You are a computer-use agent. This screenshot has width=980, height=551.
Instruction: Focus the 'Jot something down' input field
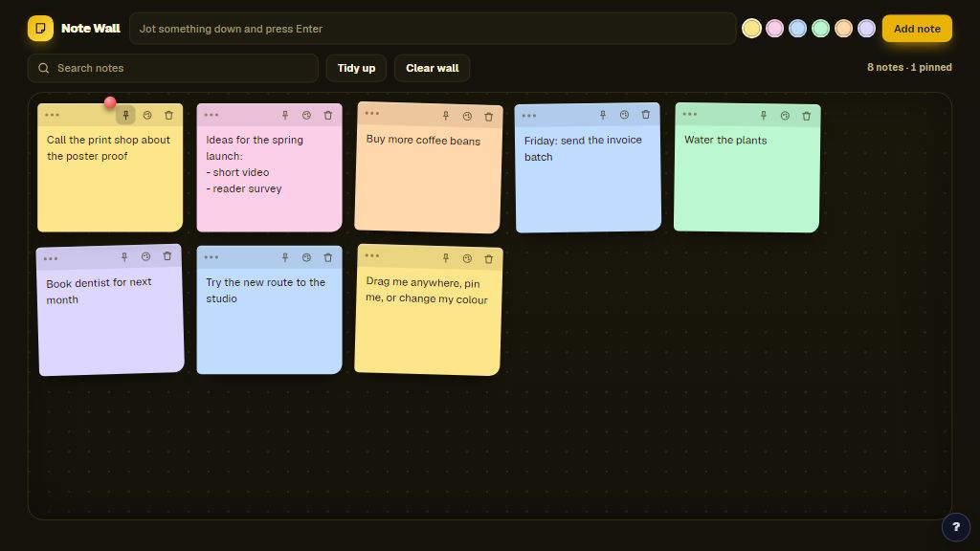pos(433,29)
